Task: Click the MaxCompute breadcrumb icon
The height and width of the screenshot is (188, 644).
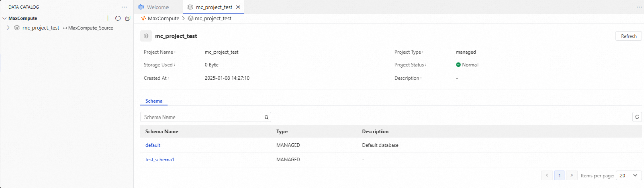Action: (144, 18)
